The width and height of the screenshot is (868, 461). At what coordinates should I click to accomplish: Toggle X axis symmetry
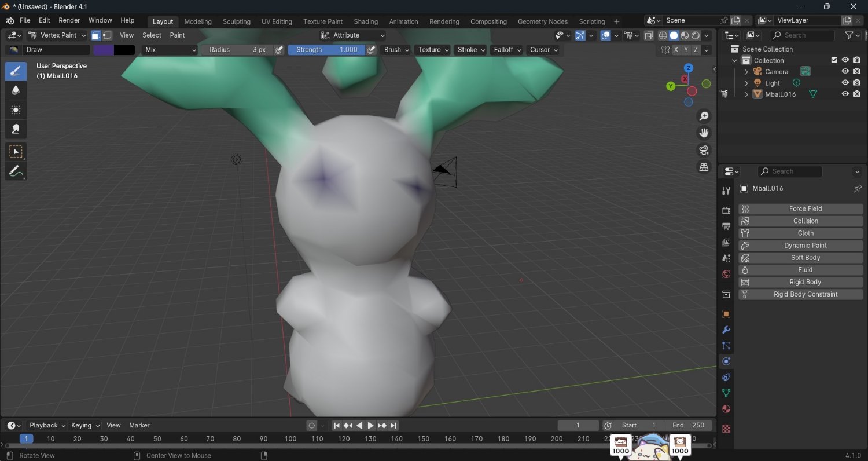pyautogui.click(x=676, y=50)
